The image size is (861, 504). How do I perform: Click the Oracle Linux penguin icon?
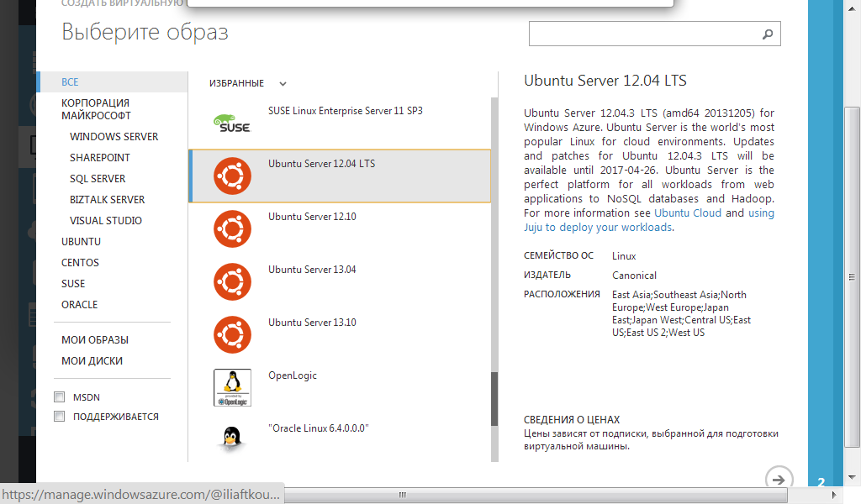(x=232, y=439)
